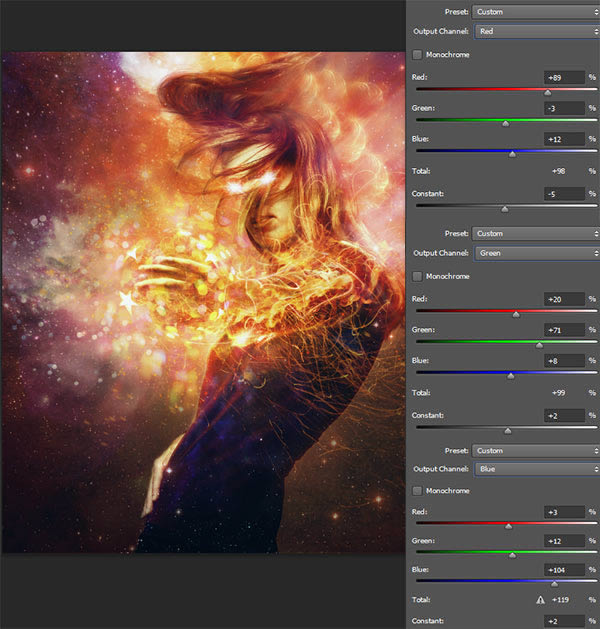Click the Constant value field showing -5
This screenshot has height=629, width=600.
[564, 194]
